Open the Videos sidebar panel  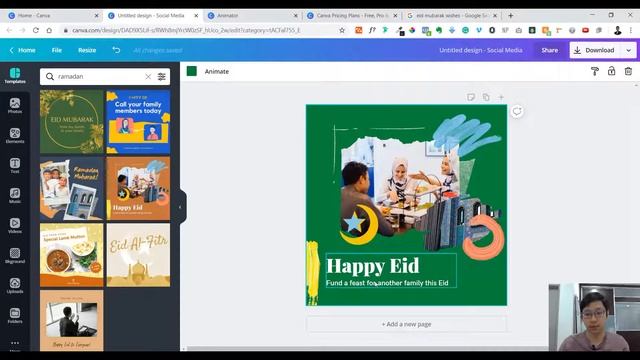15,226
